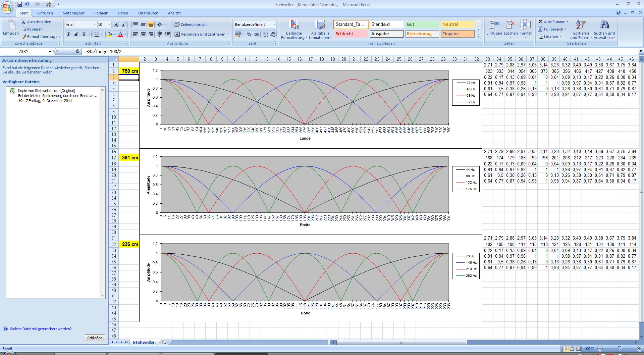
Task: Select the Stehwellen sheet tab
Action: click(144, 342)
